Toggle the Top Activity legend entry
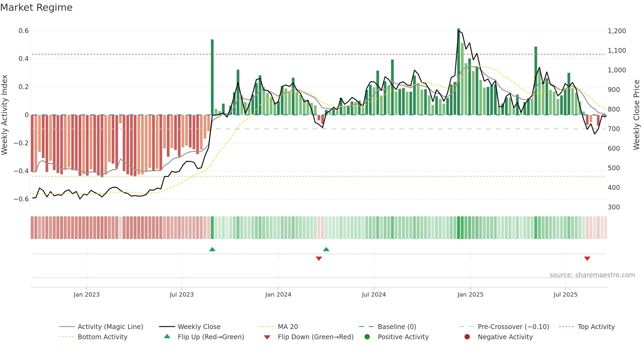 coord(587,327)
